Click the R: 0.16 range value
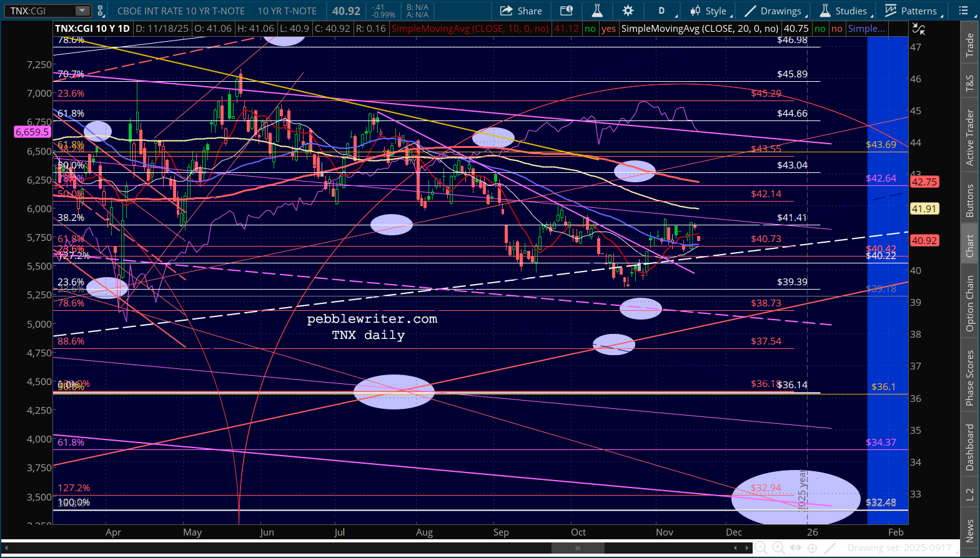The height and width of the screenshot is (558, 980). (371, 29)
